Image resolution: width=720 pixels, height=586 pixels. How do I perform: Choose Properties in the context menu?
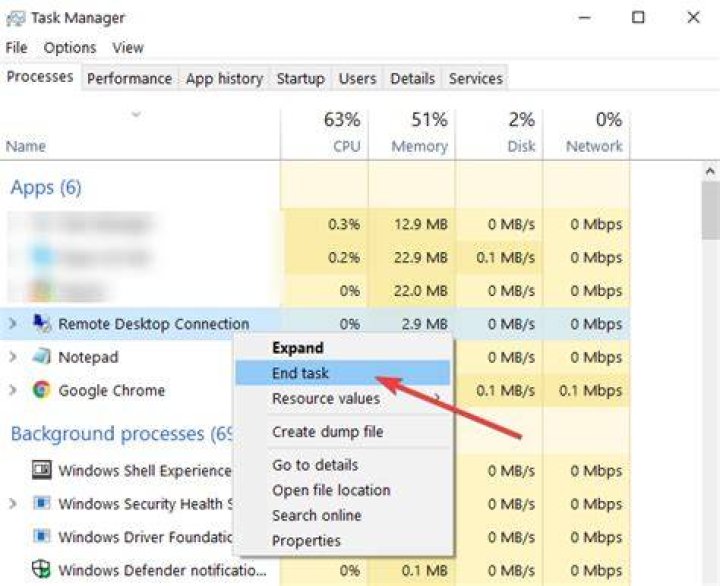[343, 541]
